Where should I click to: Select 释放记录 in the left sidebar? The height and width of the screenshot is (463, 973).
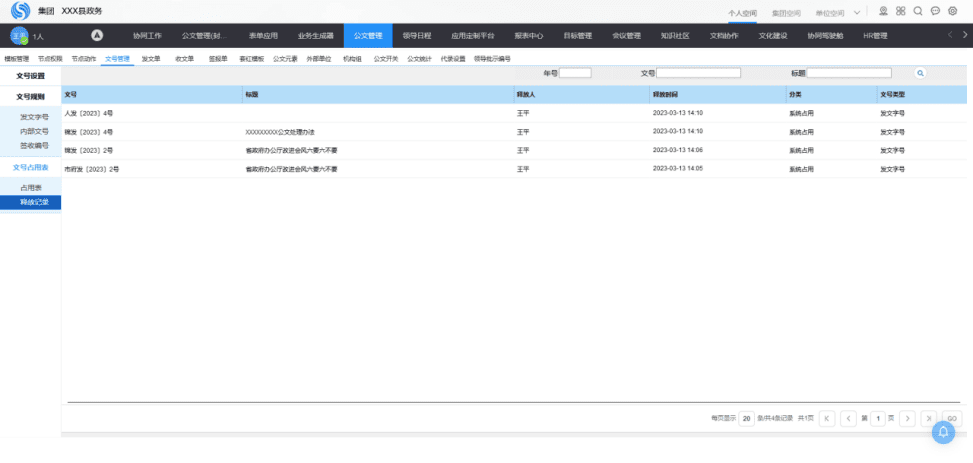[30, 202]
